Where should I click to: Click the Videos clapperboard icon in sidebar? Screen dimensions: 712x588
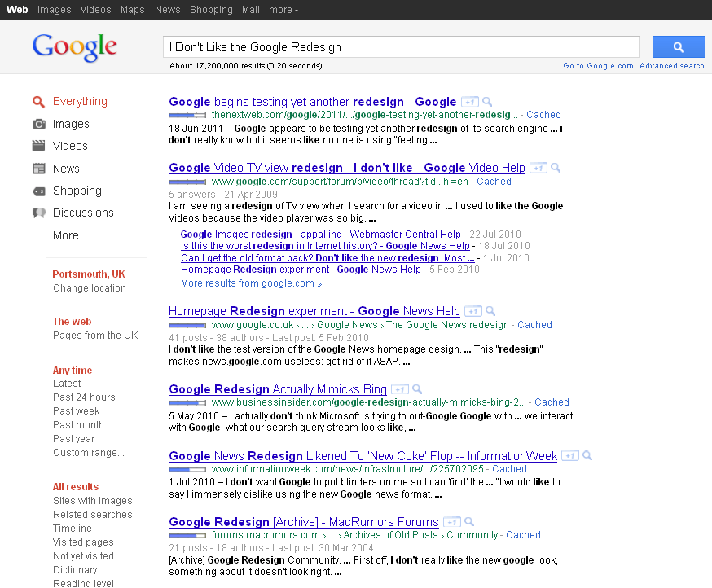[x=38, y=146]
